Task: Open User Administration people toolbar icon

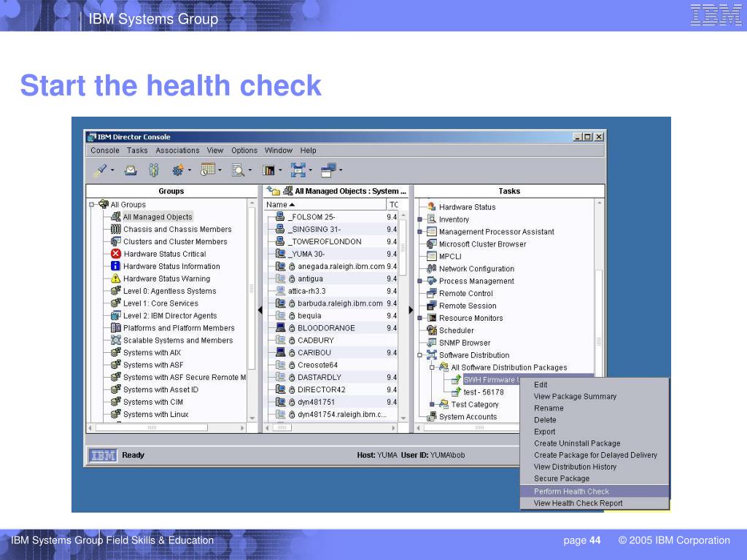Action: coord(153,170)
